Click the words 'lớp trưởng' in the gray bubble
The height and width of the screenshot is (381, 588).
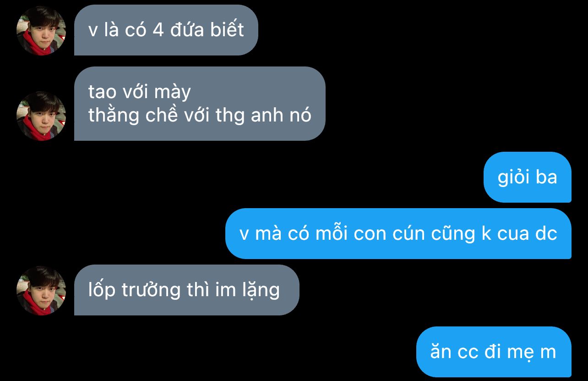pyautogui.click(x=135, y=290)
